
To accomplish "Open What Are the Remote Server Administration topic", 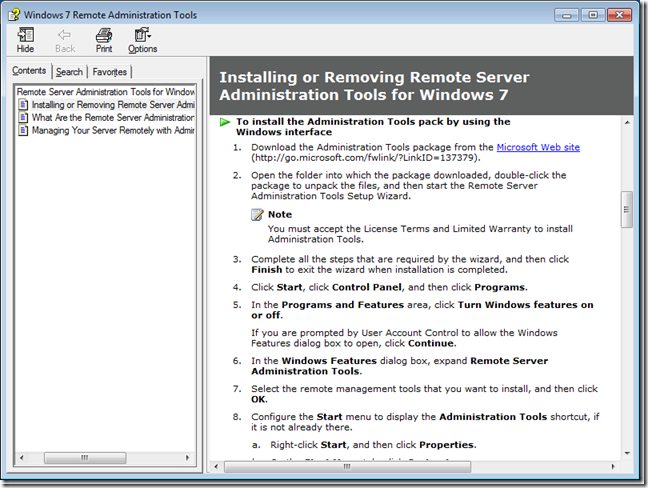I will coord(113,117).
